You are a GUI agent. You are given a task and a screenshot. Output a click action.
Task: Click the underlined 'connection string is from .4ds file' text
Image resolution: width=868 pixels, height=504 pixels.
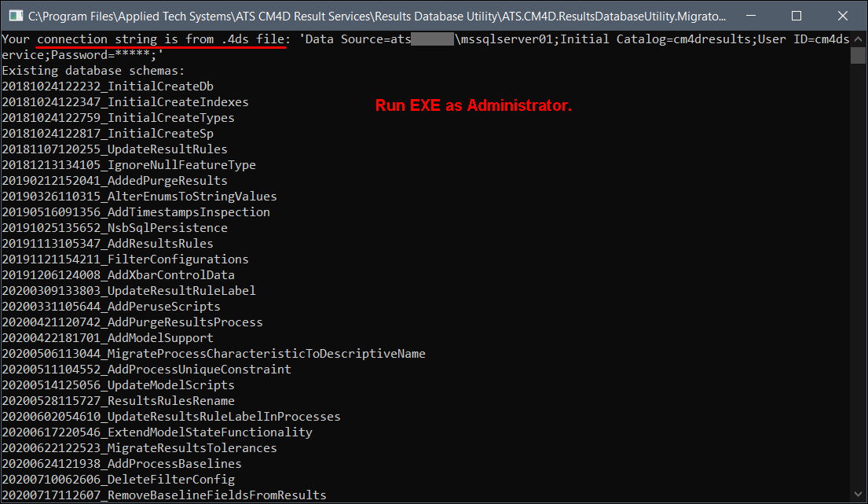pos(161,39)
